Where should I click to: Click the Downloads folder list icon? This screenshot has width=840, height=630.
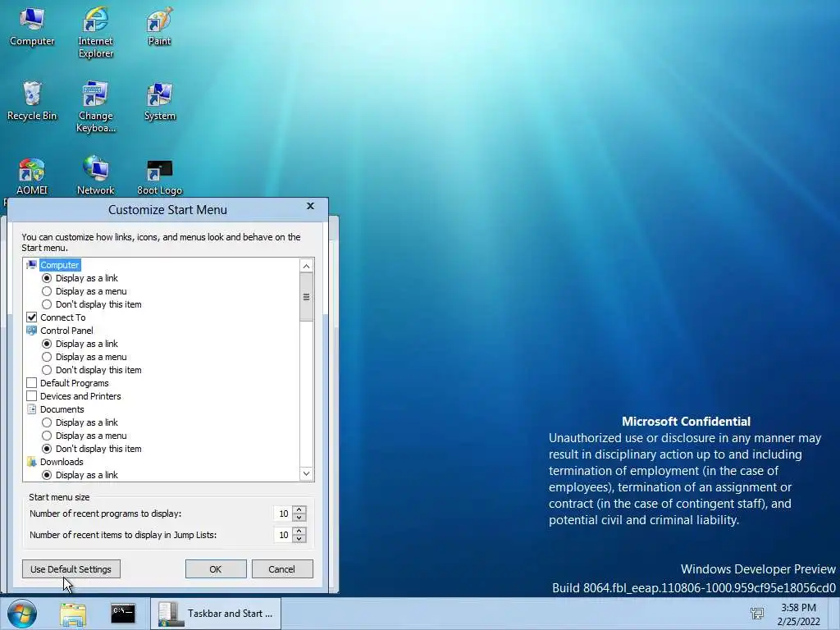point(32,462)
